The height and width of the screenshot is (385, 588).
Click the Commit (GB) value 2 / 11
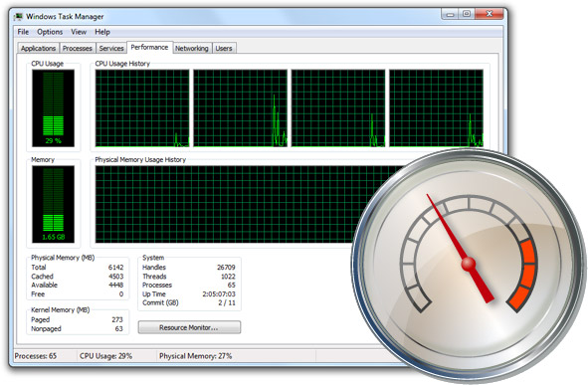pos(227,302)
